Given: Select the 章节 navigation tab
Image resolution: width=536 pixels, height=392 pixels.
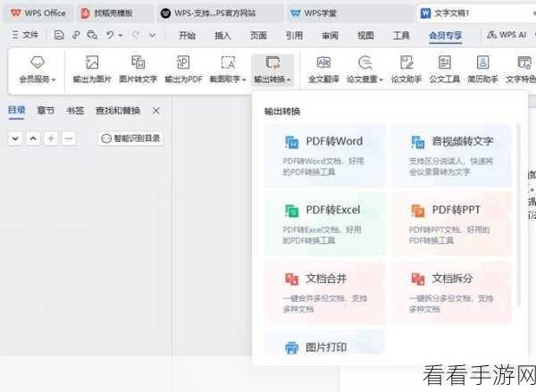Looking at the screenshot, I should 46,110.
